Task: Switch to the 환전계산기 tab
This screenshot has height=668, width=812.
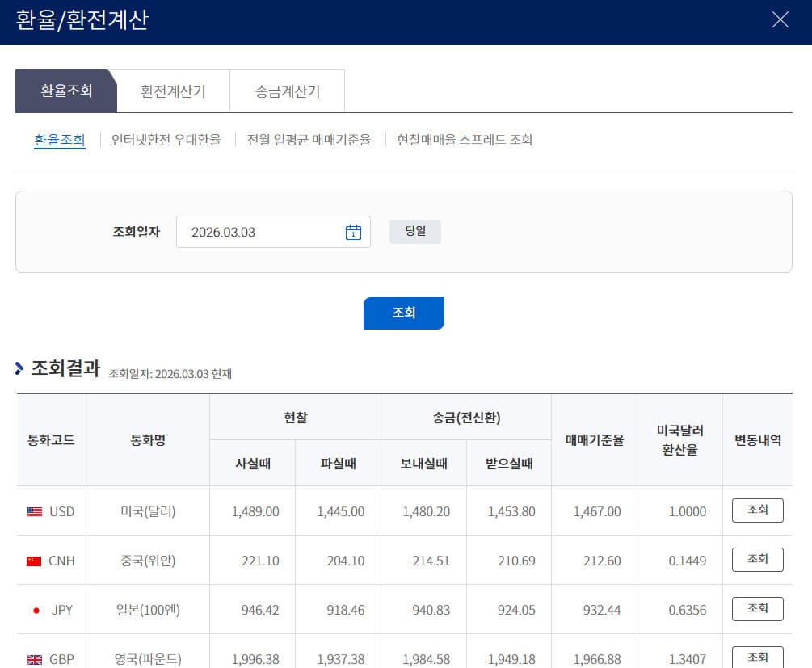Action: pyautogui.click(x=172, y=91)
